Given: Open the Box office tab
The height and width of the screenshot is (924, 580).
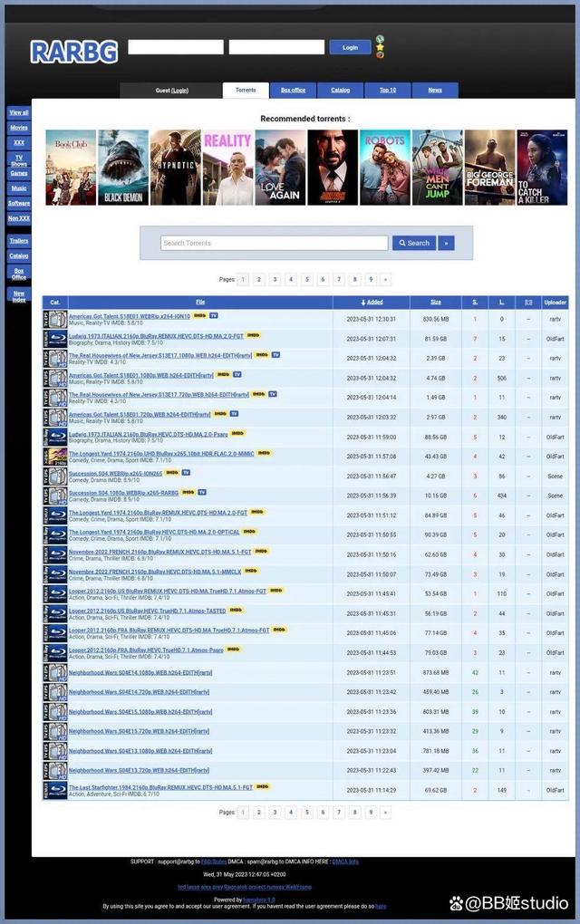Looking at the screenshot, I should point(293,91).
